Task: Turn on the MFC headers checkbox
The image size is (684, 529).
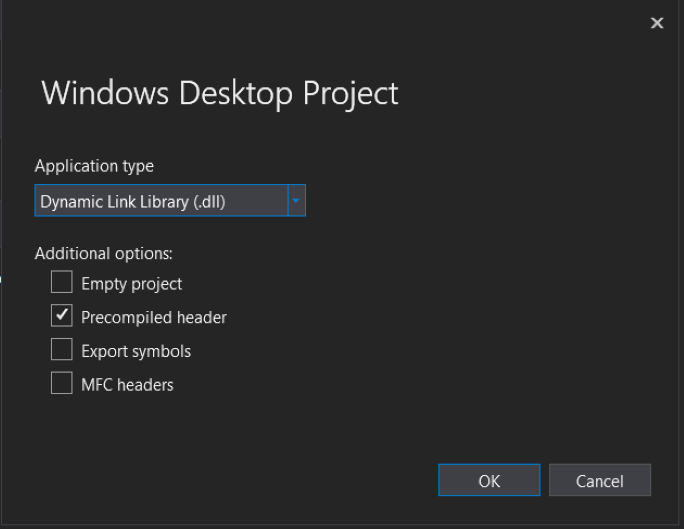Action: click(62, 382)
